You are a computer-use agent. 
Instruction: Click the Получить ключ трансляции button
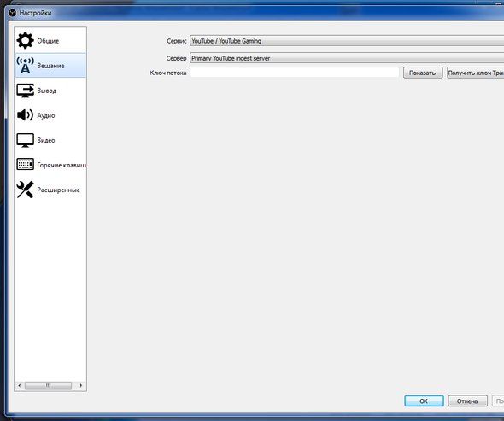pos(476,73)
